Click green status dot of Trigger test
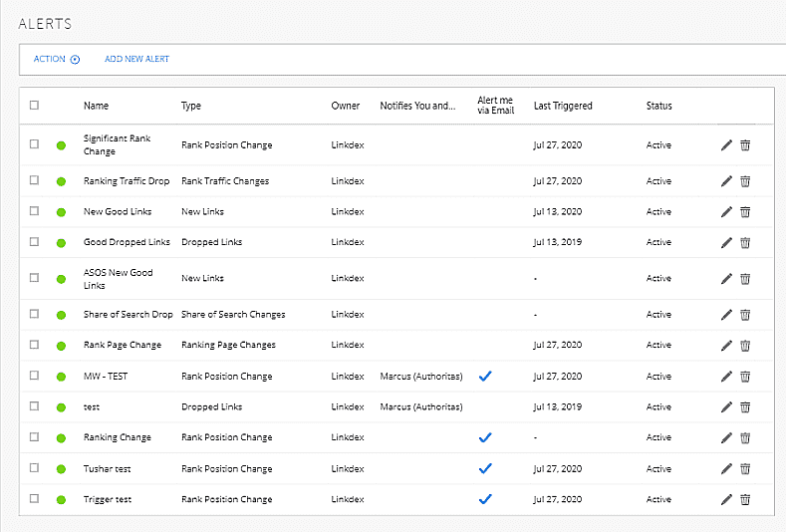786x532 pixels. tap(61, 499)
